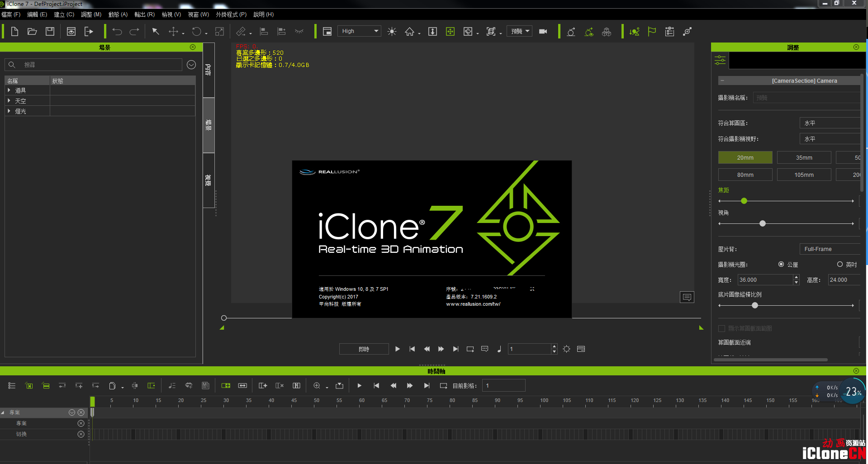868x464 pixels.
Task: Select the 公厘 radio button
Action: click(781, 264)
